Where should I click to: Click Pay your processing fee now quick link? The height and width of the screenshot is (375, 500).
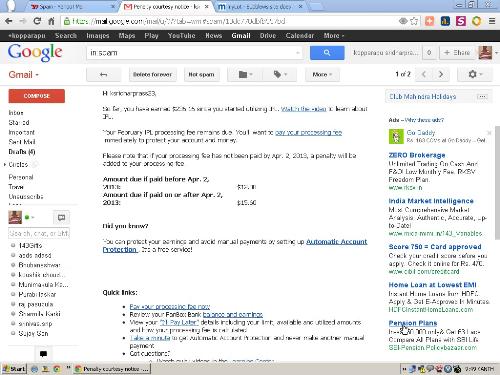pos(170,306)
